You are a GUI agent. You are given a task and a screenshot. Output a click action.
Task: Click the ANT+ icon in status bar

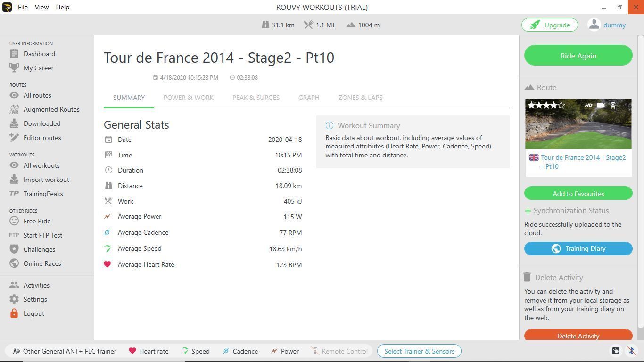[616, 351]
